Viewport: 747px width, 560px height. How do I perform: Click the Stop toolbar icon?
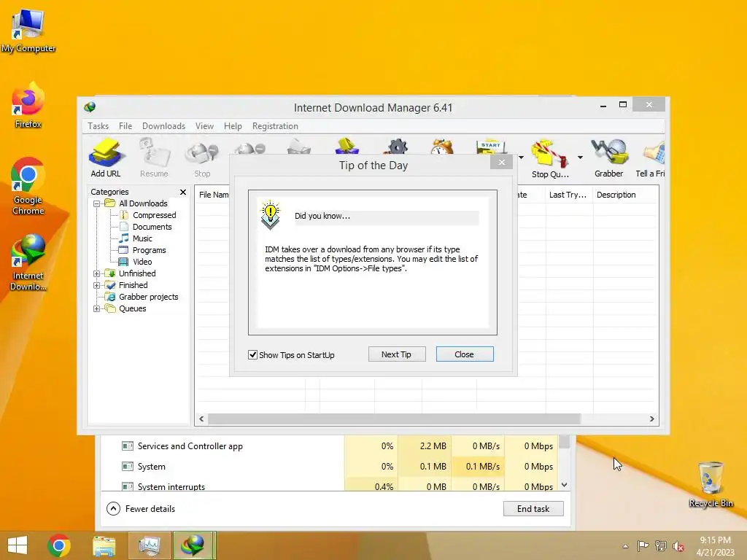pos(202,160)
